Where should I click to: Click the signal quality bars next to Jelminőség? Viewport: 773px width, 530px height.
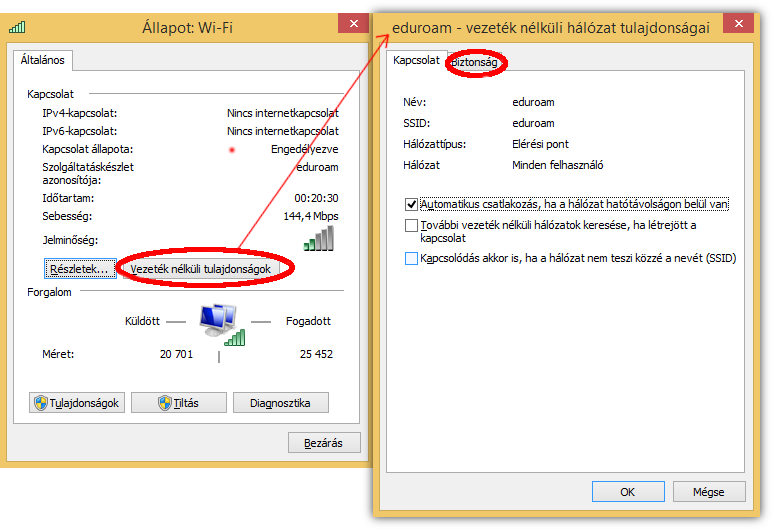[319, 239]
